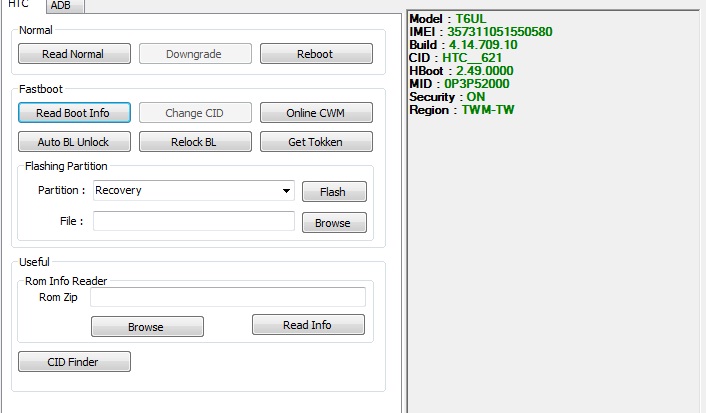Start Auto BL Unlock
706x413 pixels.
74,141
